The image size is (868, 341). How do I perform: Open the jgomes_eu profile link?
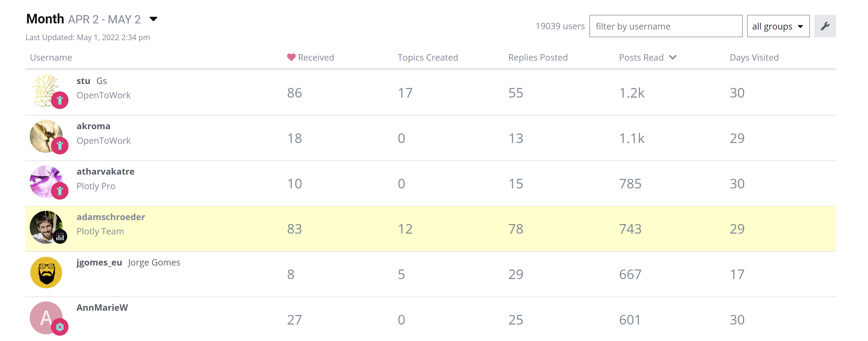99,262
